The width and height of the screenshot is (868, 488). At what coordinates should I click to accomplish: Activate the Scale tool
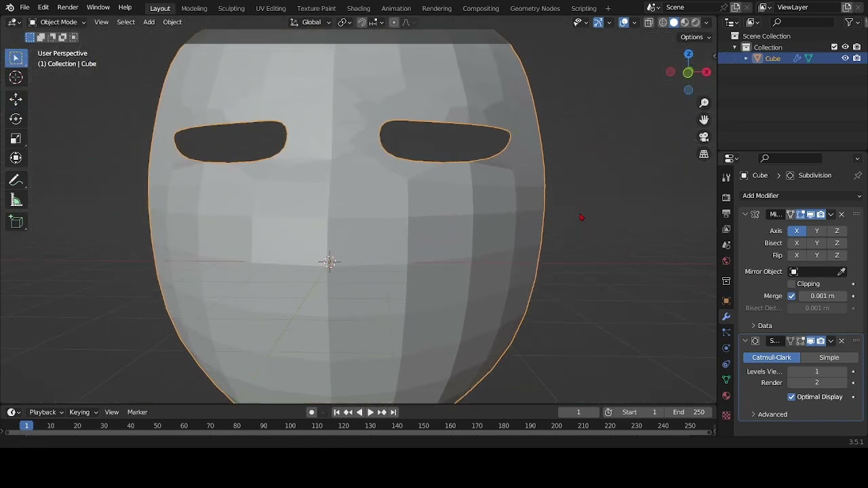click(16, 139)
